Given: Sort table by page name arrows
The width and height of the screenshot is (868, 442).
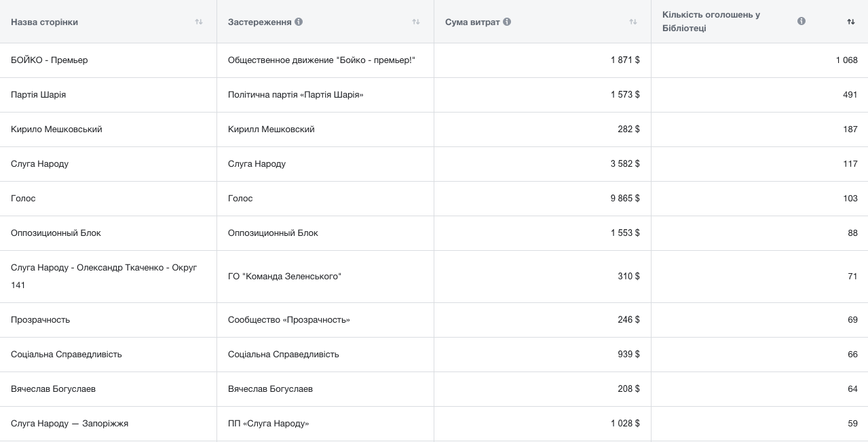Looking at the screenshot, I should tap(199, 22).
